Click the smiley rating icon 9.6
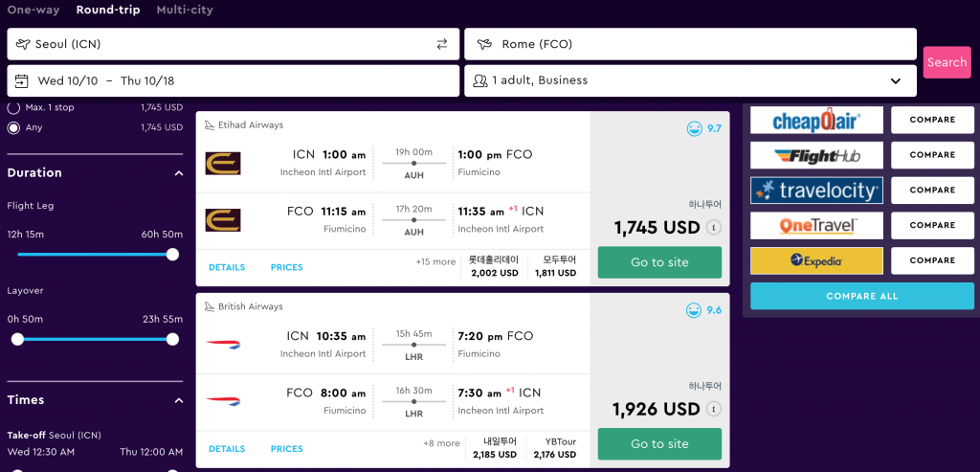Screen dimensions: 980x472 click(x=694, y=310)
